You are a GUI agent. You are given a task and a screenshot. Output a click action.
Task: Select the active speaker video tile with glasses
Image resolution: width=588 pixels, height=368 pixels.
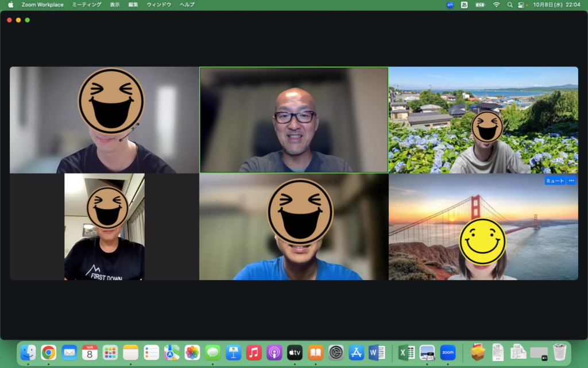[293, 120]
